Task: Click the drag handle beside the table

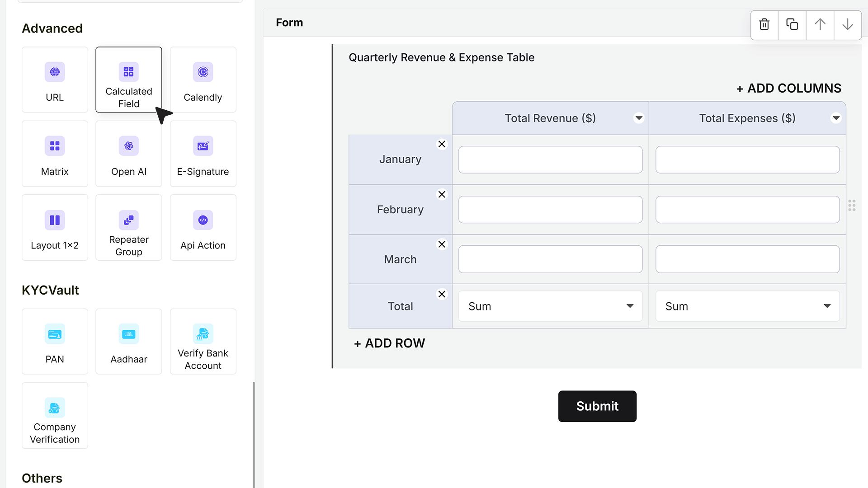Action: point(852,206)
